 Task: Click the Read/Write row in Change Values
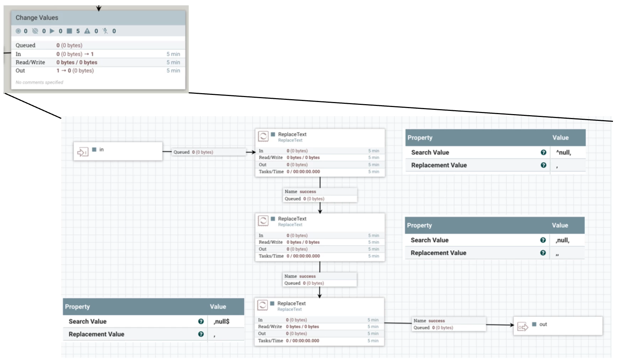point(98,62)
